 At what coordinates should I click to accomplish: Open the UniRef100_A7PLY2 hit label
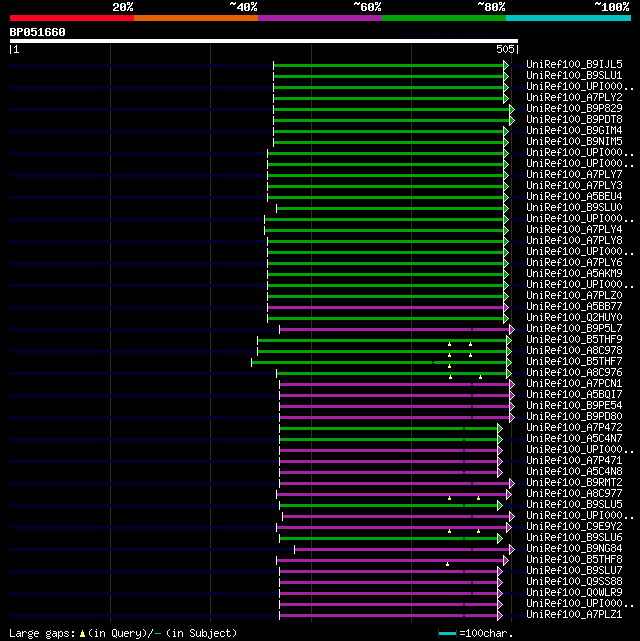pyautogui.click(x=574, y=97)
